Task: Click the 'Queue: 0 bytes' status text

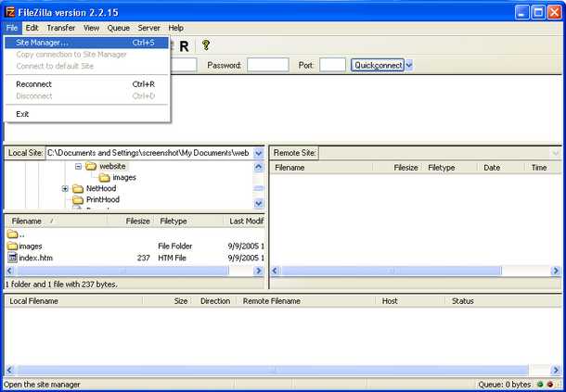Action: (505, 385)
